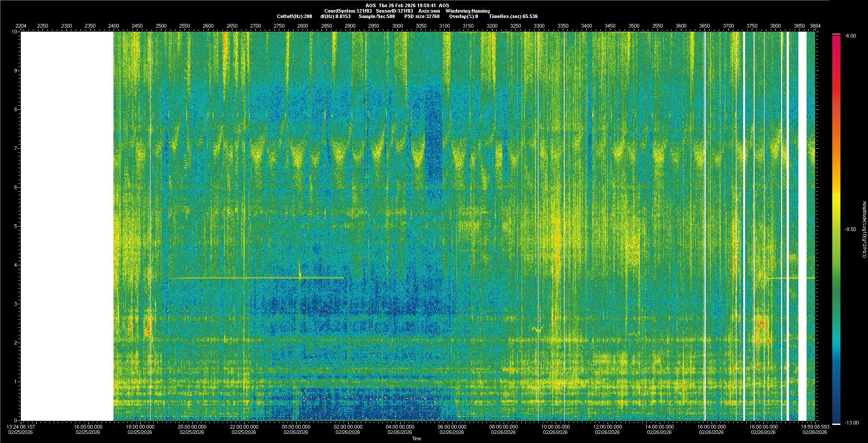Screen dimensions: 868x443
Task: Click the 'TimeRes.(sec):65.536' parameter text
Action: [x=513, y=16]
